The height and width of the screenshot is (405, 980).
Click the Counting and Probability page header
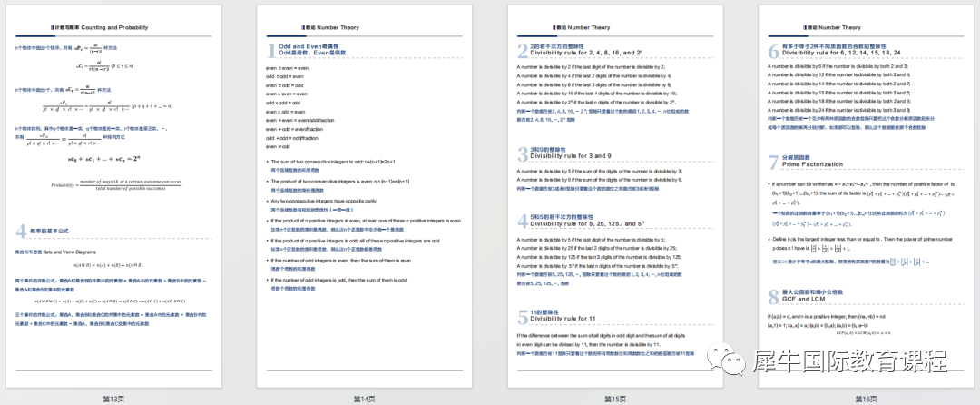tap(102, 27)
